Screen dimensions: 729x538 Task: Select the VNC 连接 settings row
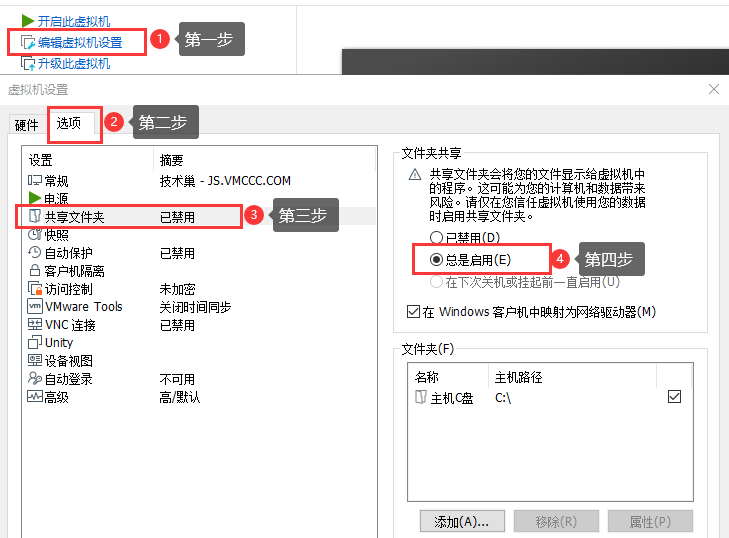pos(199,325)
